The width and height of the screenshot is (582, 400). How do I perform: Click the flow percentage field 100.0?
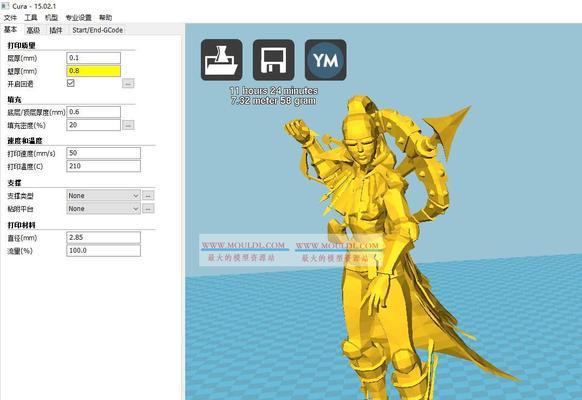pyautogui.click(x=104, y=250)
